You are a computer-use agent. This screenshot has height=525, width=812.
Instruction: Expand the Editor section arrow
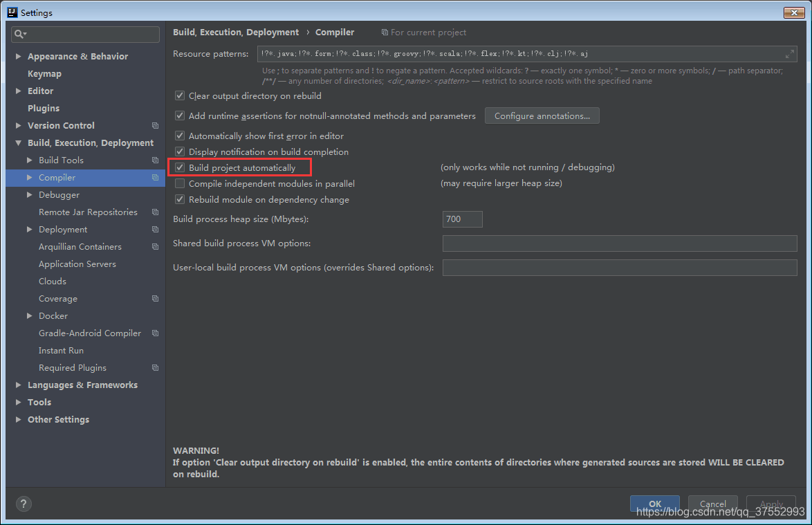[x=18, y=91]
